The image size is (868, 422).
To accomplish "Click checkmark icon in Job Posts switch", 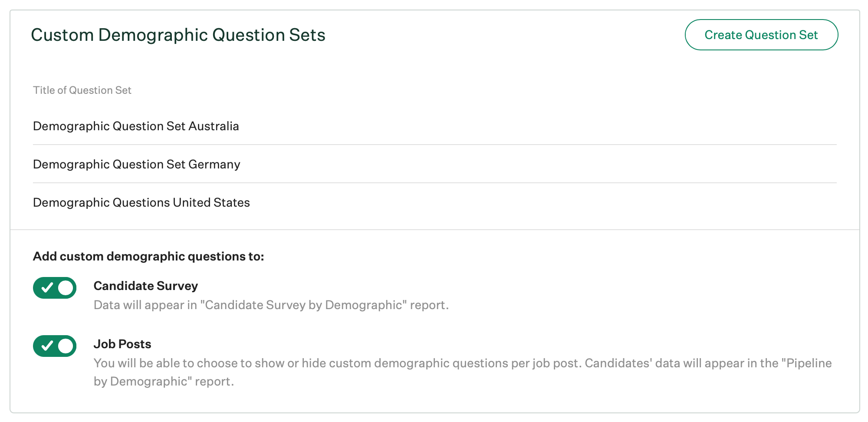I will [x=47, y=346].
